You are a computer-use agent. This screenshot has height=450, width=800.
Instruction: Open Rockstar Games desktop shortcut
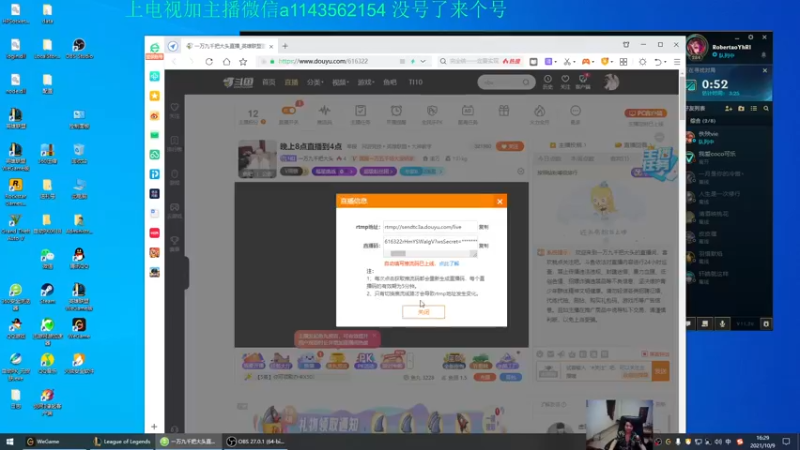click(15, 192)
